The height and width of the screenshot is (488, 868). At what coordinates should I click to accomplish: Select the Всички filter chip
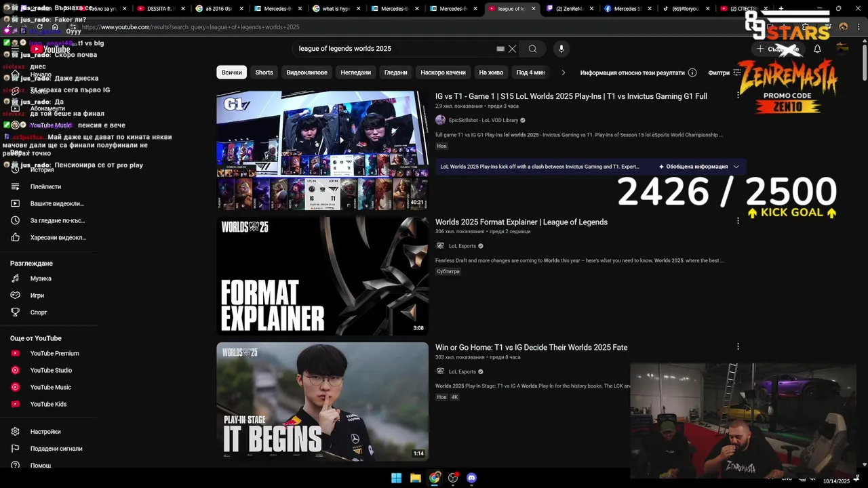(231, 73)
